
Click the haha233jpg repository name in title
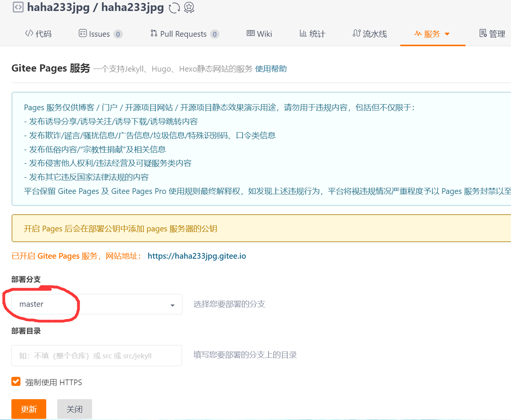(x=133, y=8)
